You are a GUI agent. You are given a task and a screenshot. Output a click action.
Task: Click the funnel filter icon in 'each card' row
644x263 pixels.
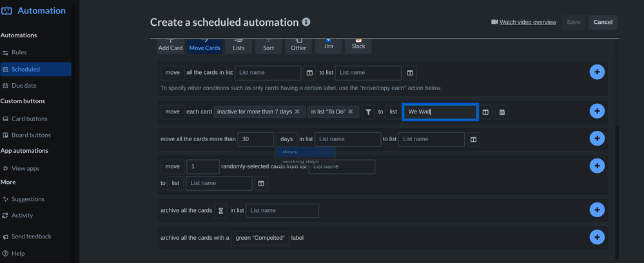[x=368, y=112]
